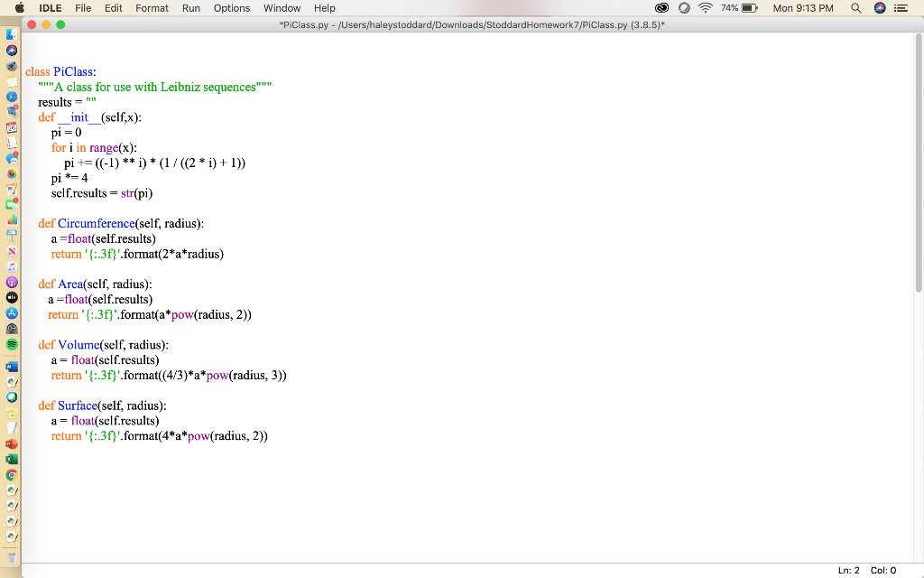Click the battery indicator showing 74%

[x=738, y=10]
